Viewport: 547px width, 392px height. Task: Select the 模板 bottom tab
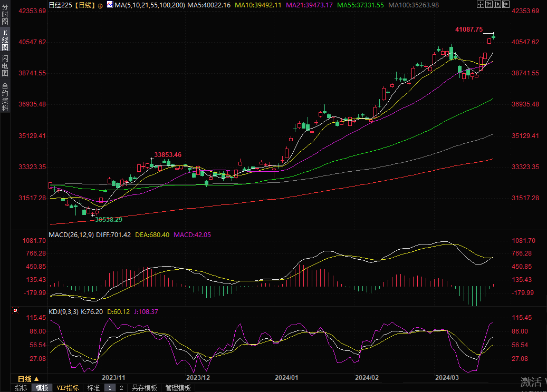tap(42, 388)
